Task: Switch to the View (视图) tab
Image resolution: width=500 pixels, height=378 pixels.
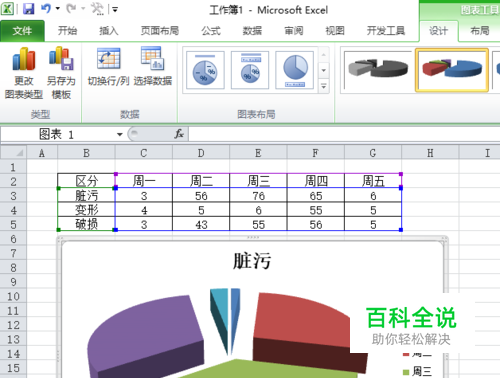Action: [x=335, y=31]
